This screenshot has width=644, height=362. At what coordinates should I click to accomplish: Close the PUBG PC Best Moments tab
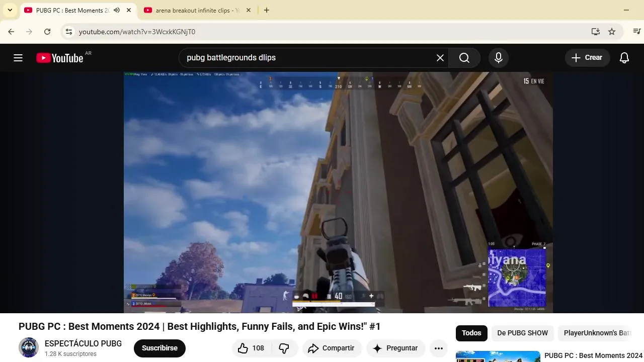coord(129,10)
